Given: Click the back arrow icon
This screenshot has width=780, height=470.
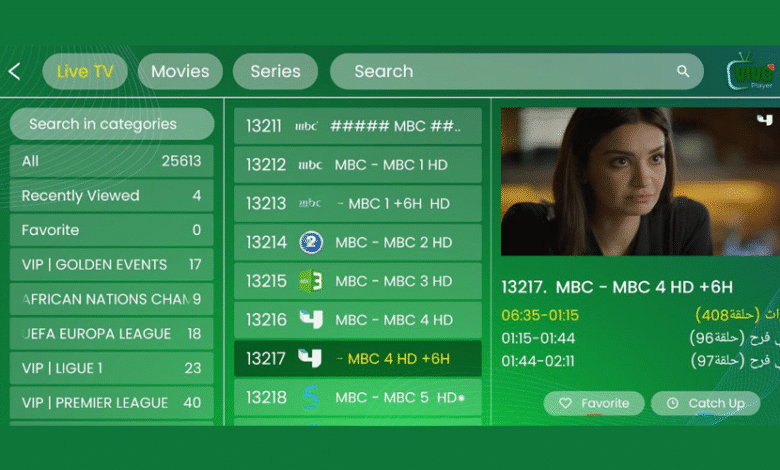Looking at the screenshot, I should pos(14,72).
